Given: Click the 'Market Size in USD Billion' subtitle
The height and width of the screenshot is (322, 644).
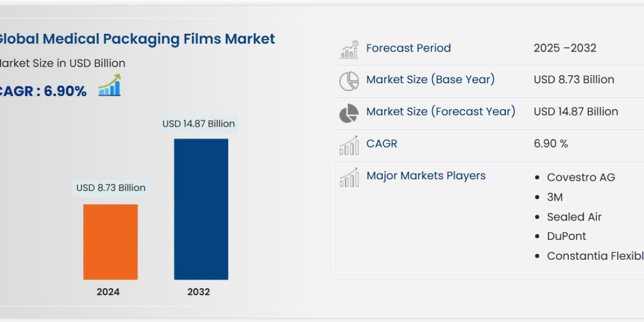Looking at the screenshot, I should tap(62, 63).
